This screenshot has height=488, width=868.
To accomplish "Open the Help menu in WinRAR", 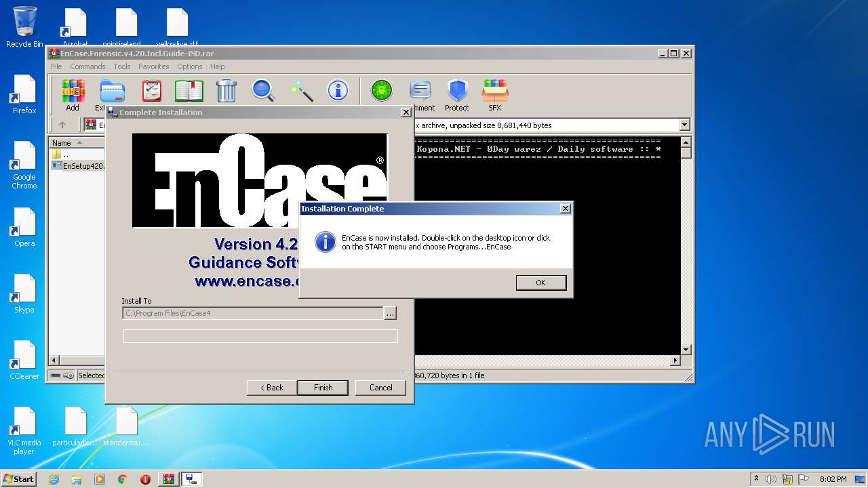I will point(217,66).
